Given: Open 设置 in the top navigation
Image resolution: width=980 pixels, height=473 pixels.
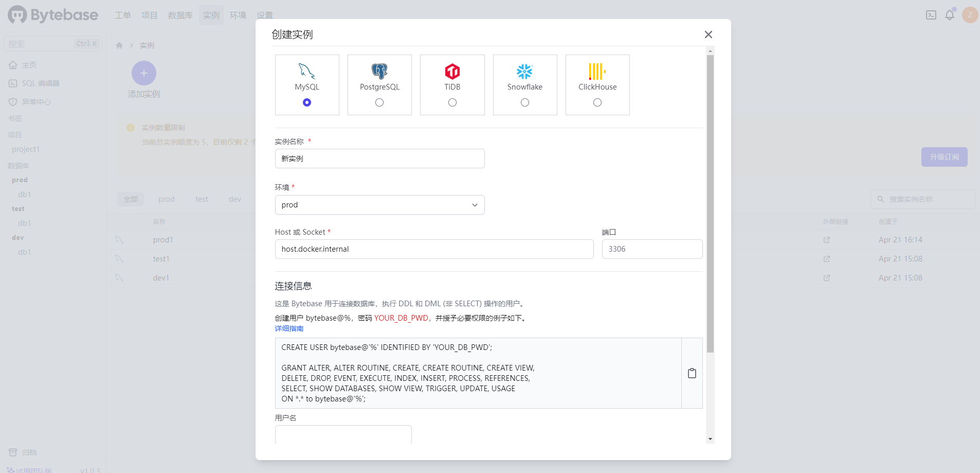Looking at the screenshot, I should (x=265, y=15).
